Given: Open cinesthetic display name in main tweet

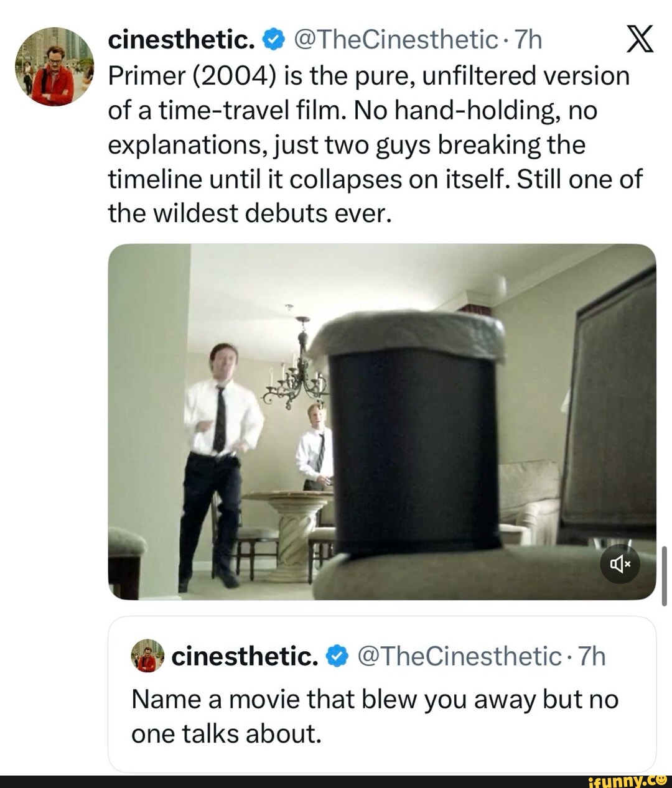Looking at the screenshot, I should (180, 40).
